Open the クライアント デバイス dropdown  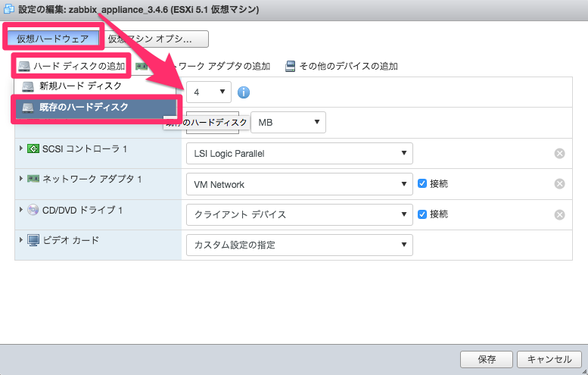[x=299, y=214]
